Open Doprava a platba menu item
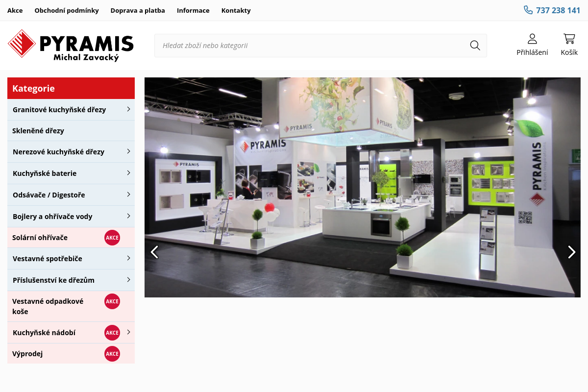This screenshot has height=392, width=588. [x=138, y=10]
